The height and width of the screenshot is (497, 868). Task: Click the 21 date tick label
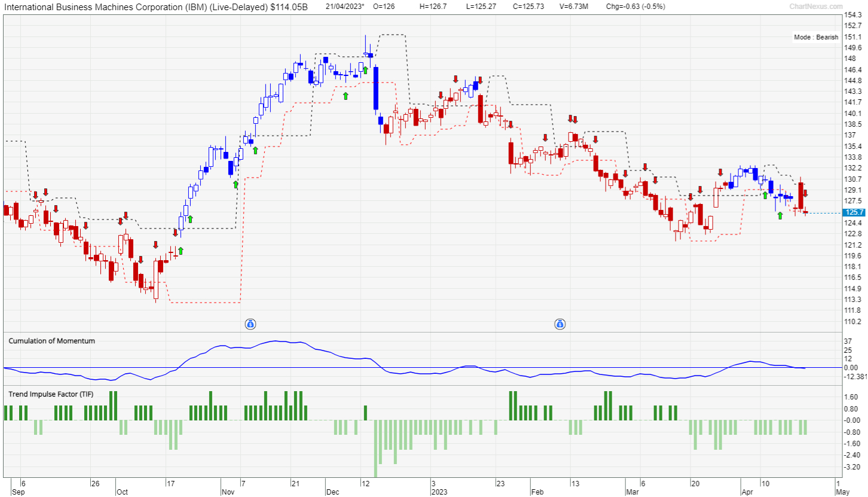tap(295, 483)
